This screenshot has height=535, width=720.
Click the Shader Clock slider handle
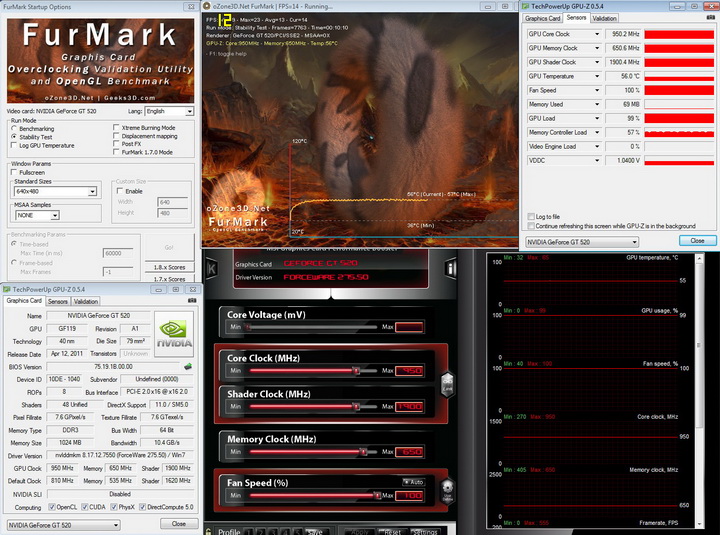pyautogui.click(x=356, y=406)
